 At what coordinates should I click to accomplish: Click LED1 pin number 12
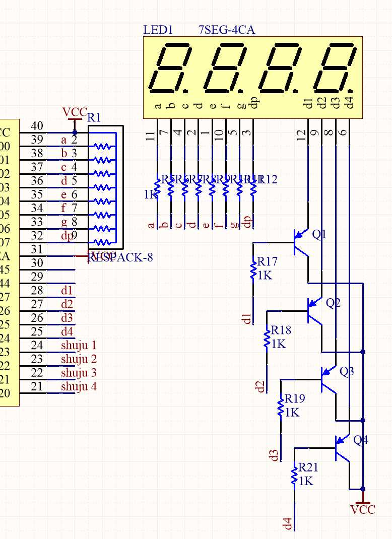click(301, 135)
